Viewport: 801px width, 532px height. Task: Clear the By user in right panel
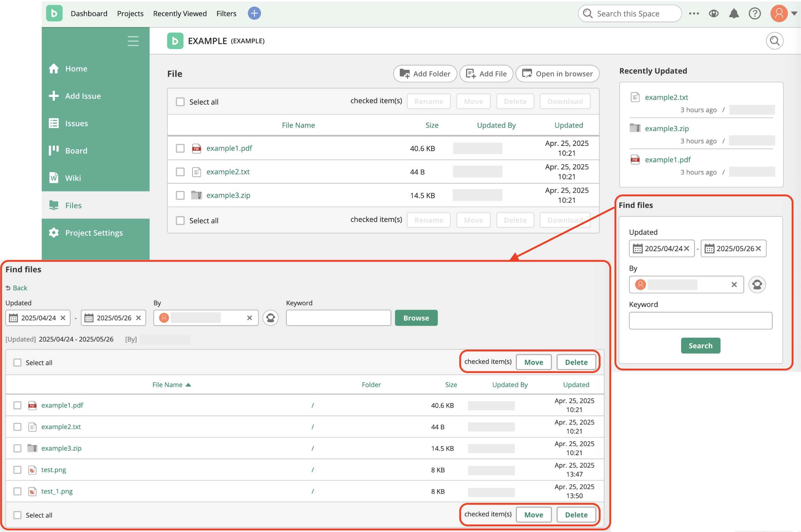[734, 284]
